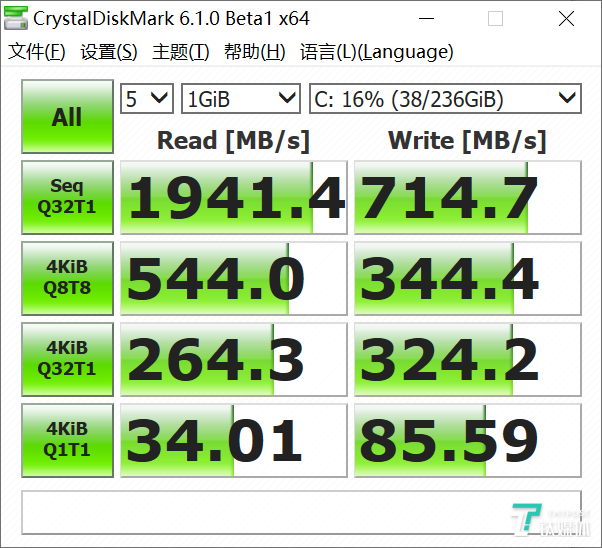Click the 85.59 write result field
This screenshot has height=548, width=602.
[467, 440]
